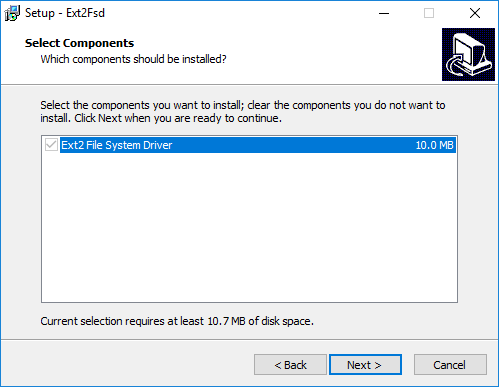Image resolution: width=499 pixels, height=387 pixels.
Task: Go to the previous step with Back
Action: 290,365
